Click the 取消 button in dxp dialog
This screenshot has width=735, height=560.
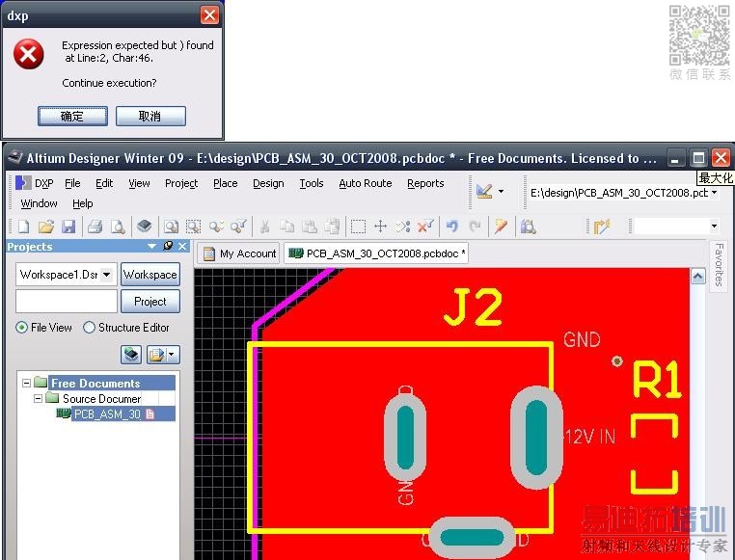pyautogui.click(x=150, y=116)
